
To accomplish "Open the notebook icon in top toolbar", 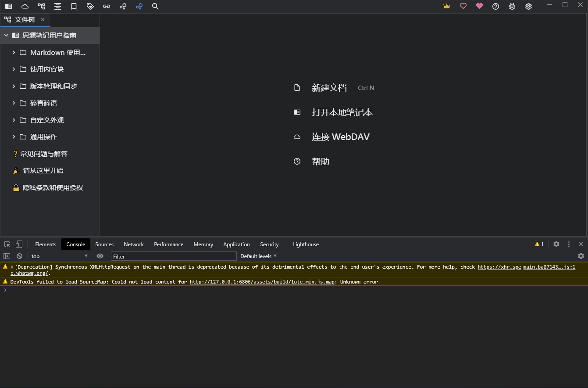I will pyautogui.click(x=8, y=7).
